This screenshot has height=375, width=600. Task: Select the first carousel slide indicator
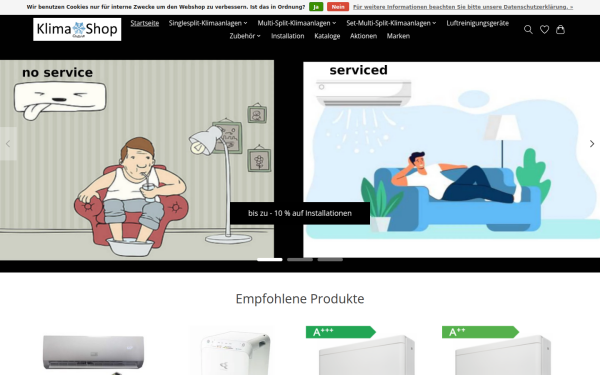click(269, 259)
